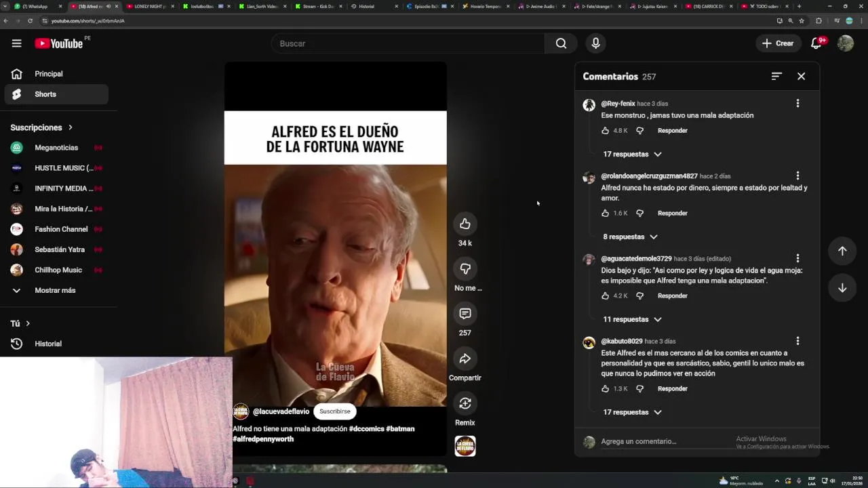Close the Comentarios panel
This screenshot has width=868, height=488.
point(801,77)
